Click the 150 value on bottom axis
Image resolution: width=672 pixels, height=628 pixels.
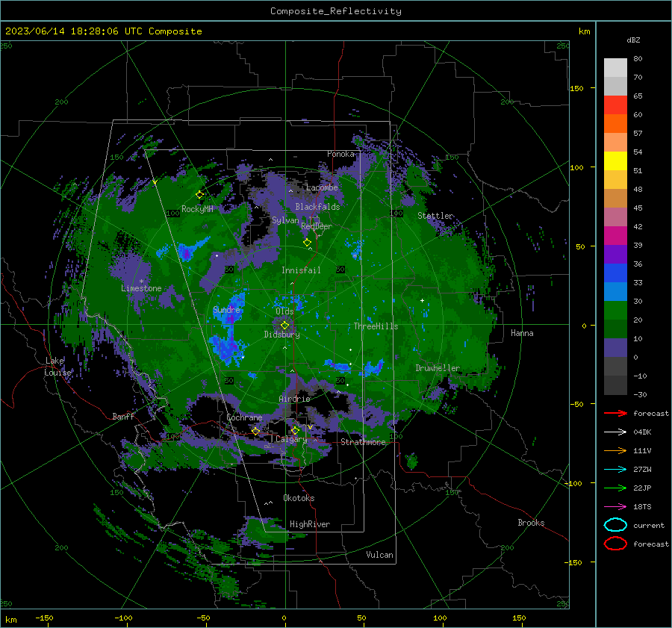pyautogui.click(x=519, y=618)
